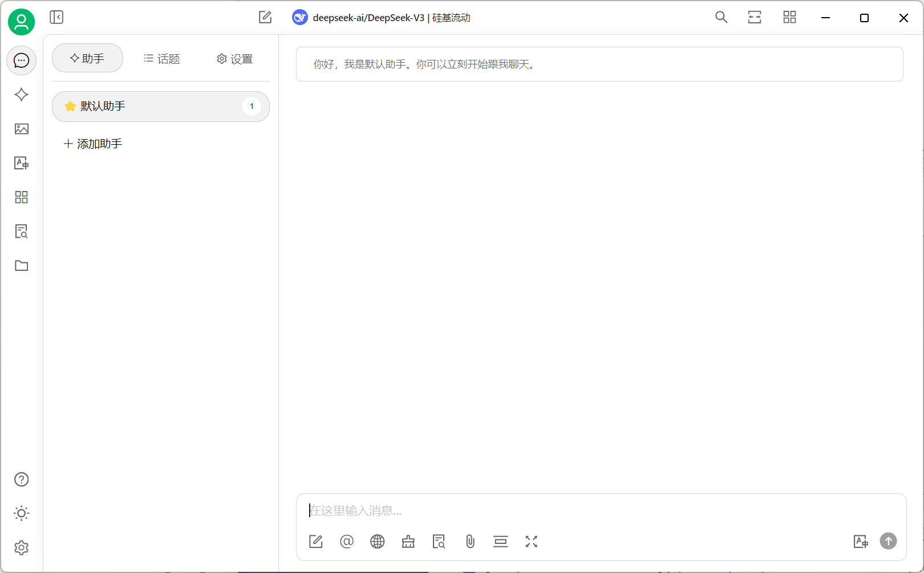Open the knowledge base icon in the sidebar

coord(21,231)
